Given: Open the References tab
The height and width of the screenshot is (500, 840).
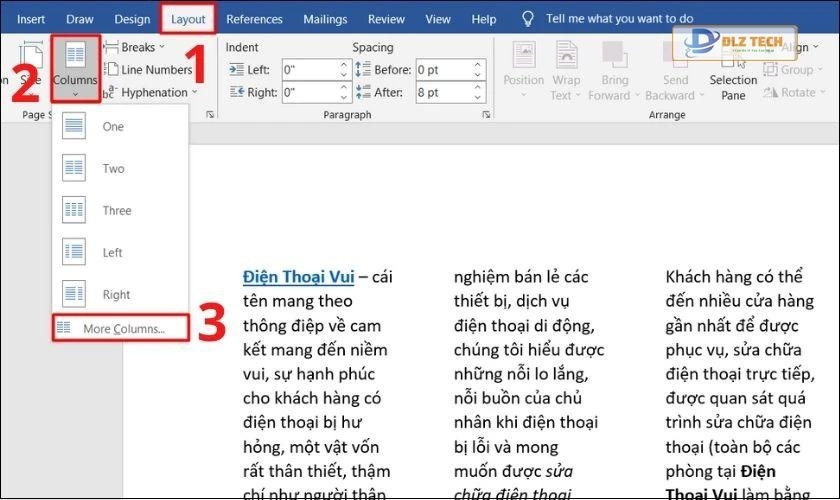Looking at the screenshot, I should pyautogui.click(x=254, y=19).
